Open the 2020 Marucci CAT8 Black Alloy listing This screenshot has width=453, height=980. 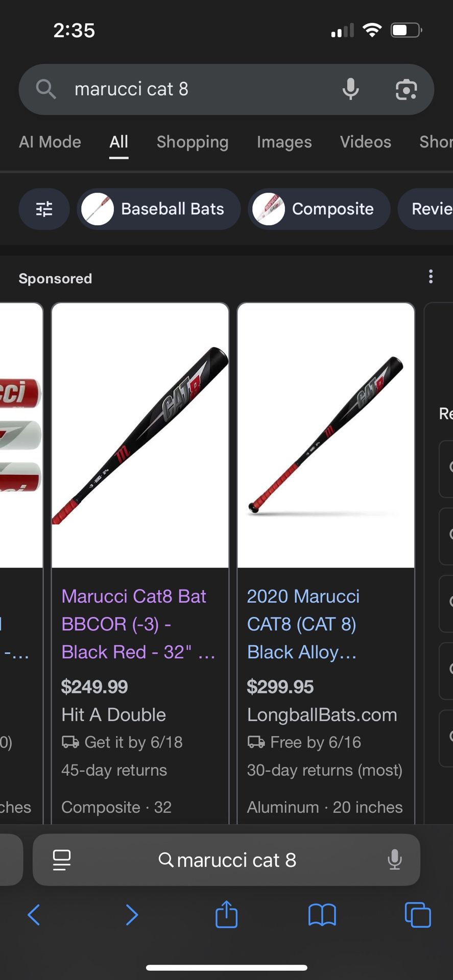click(x=303, y=624)
